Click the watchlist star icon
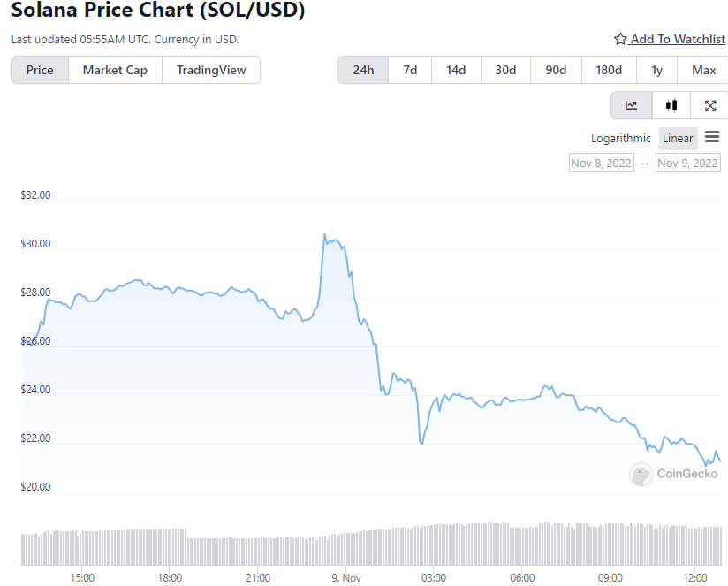The width and height of the screenshot is (728, 586). (620, 39)
